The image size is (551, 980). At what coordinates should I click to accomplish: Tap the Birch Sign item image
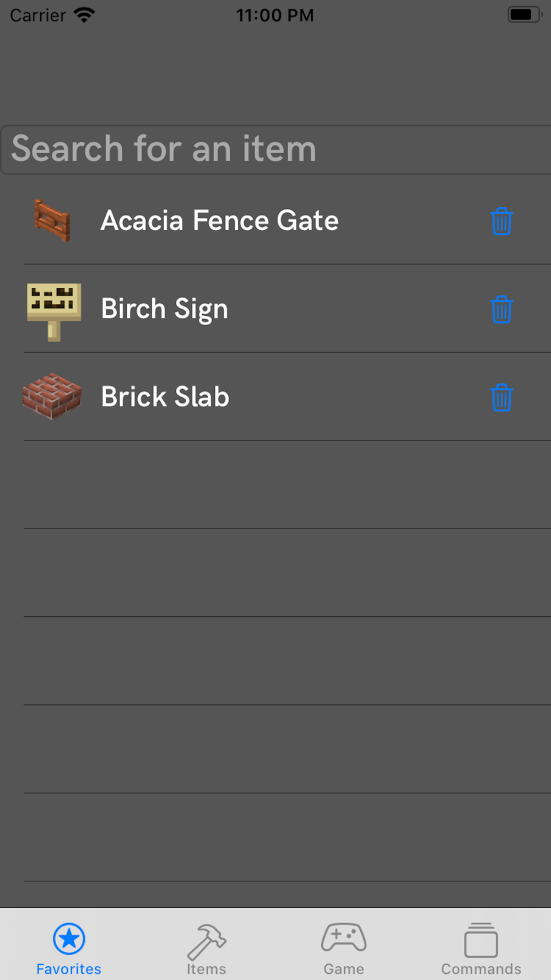(x=54, y=312)
